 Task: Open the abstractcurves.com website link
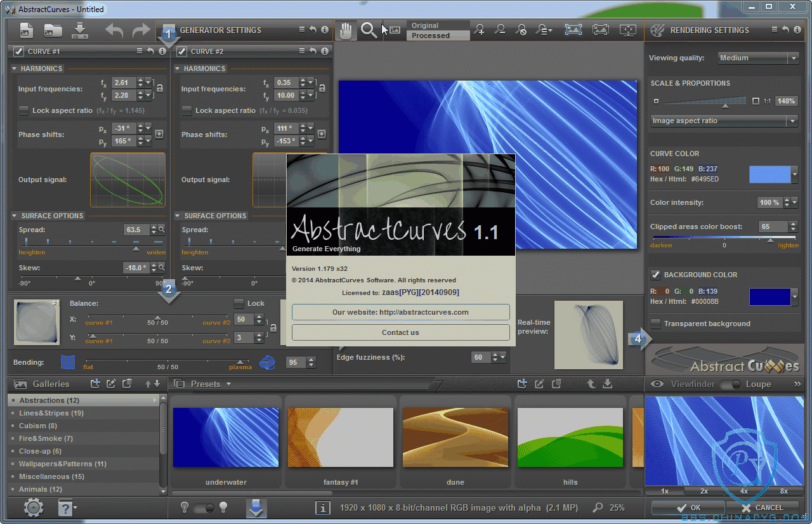pyautogui.click(x=400, y=312)
